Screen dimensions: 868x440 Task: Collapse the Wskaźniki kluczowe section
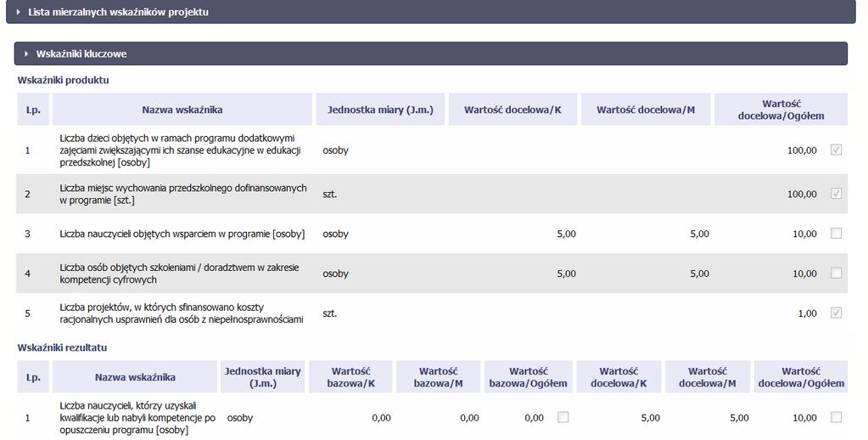click(431, 54)
